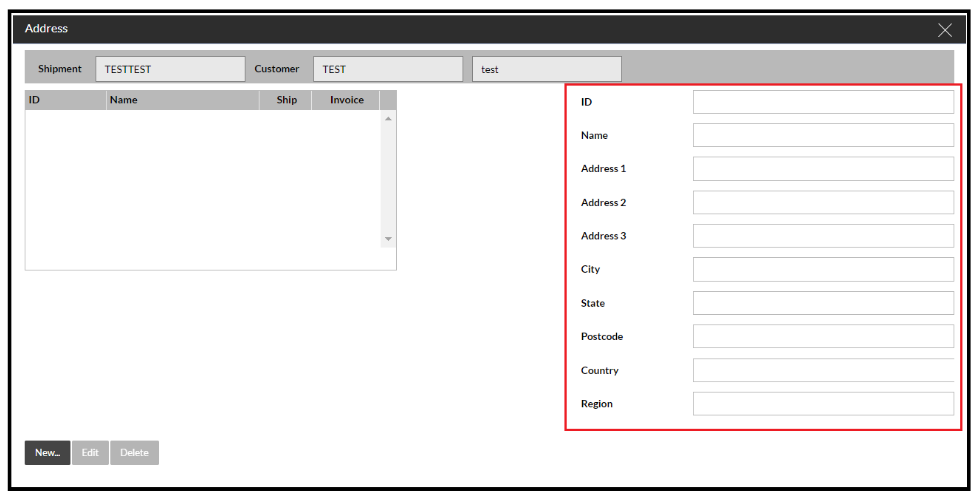Click into the Name input field
Image resolution: width=977 pixels, height=496 pixels.
tap(822, 135)
